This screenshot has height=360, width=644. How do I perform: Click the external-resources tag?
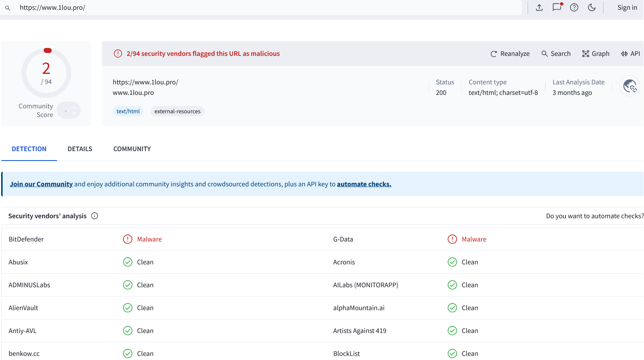tap(178, 111)
